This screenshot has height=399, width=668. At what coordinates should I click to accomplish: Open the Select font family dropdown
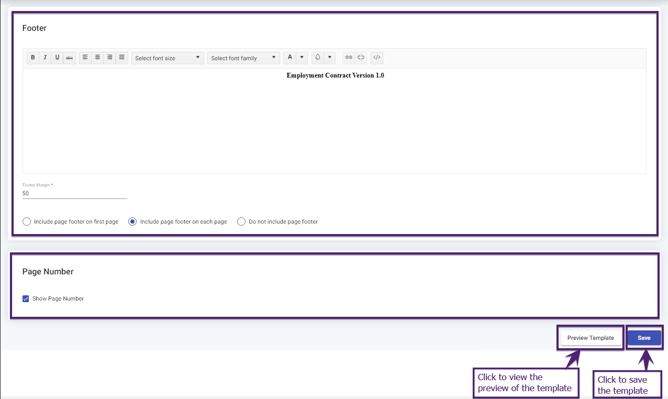[243, 58]
